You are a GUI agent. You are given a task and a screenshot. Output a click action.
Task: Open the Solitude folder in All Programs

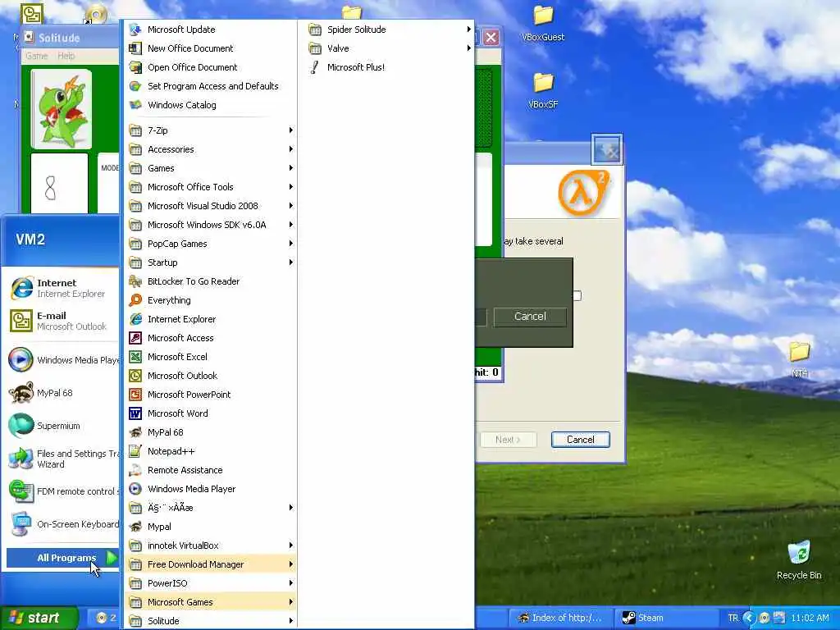(x=210, y=621)
